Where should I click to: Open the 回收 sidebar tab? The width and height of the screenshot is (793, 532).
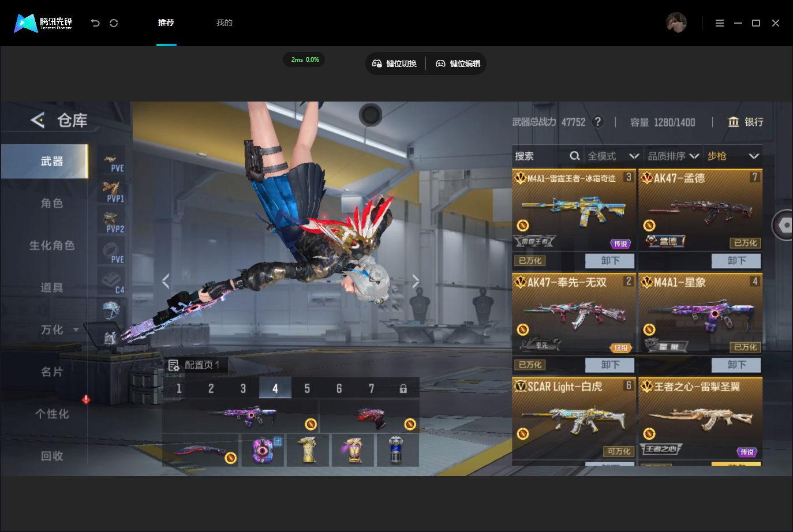point(52,456)
